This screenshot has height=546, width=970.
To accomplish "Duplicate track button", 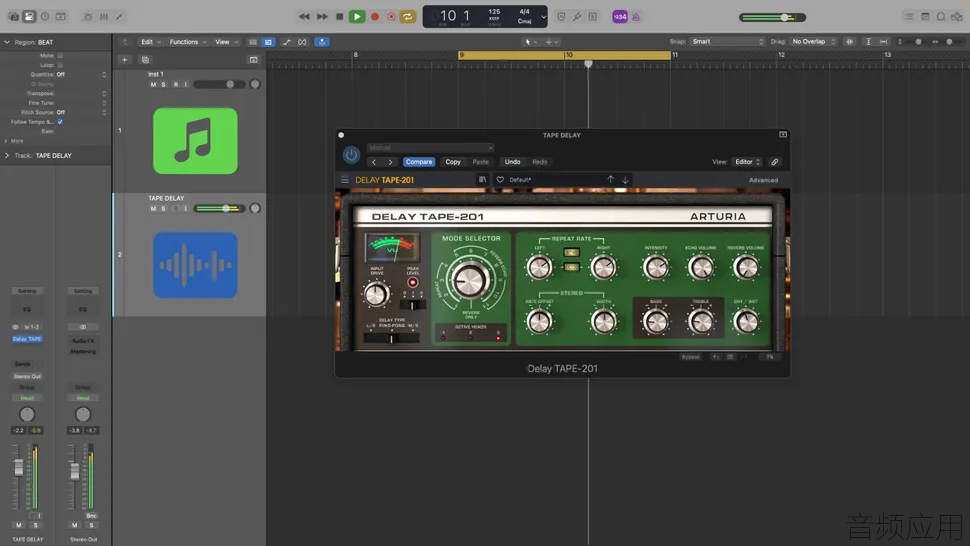I will [x=145, y=60].
